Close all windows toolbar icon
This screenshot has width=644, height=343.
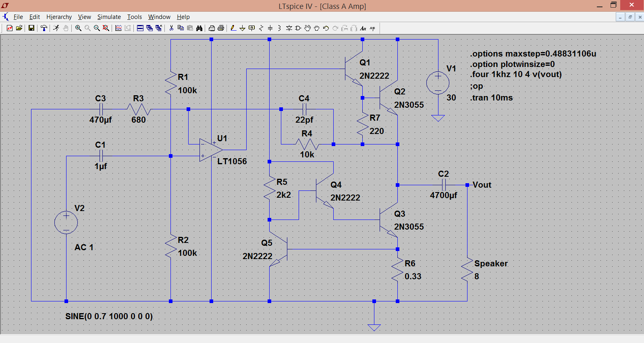point(159,28)
